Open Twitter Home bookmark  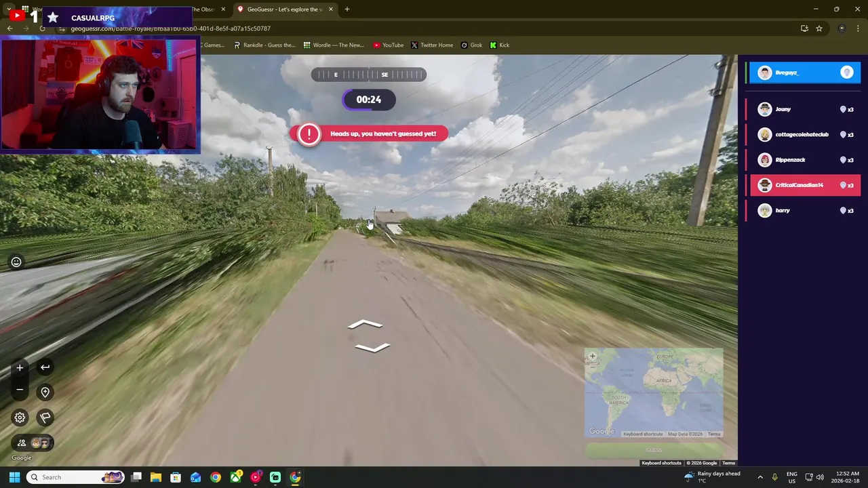pos(431,45)
